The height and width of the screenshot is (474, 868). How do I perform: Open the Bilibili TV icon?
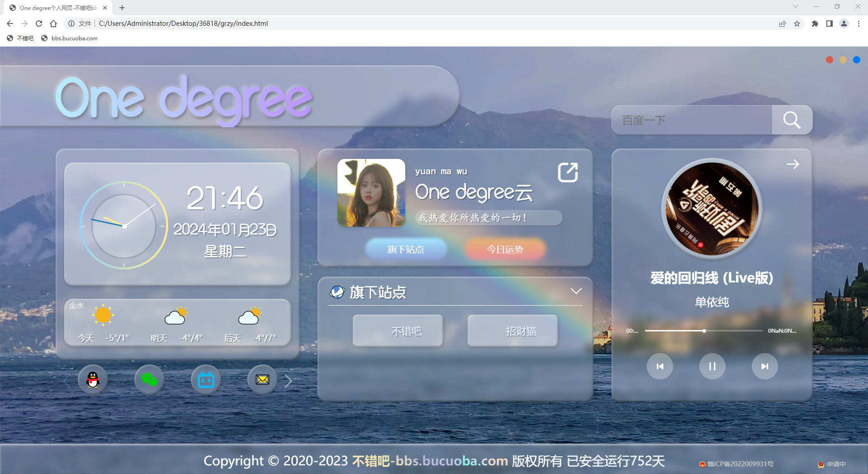coord(206,379)
